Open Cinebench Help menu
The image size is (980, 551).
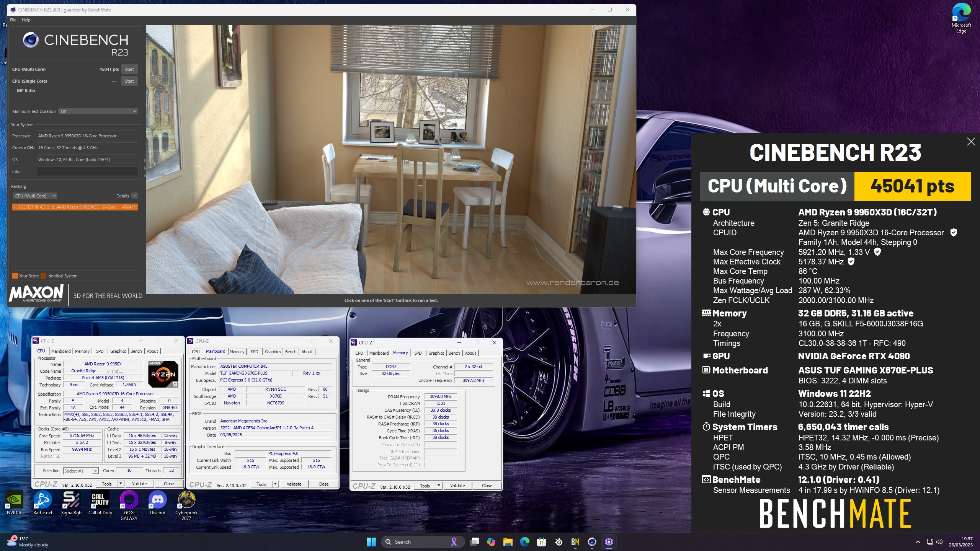[26, 20]
